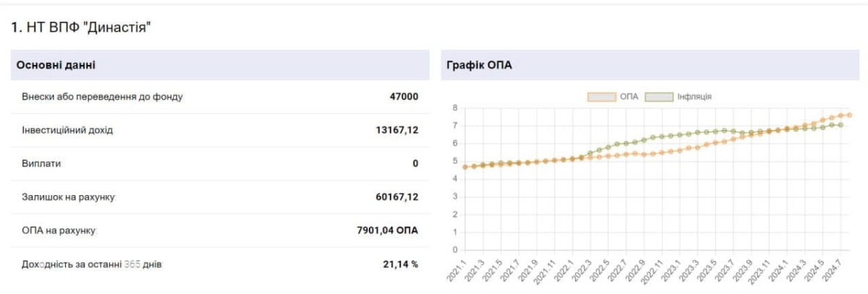The width and height of the screenshot is (868, 294).
Task: Click the 21,14 % yield value
Action: (x=400, y=264)
